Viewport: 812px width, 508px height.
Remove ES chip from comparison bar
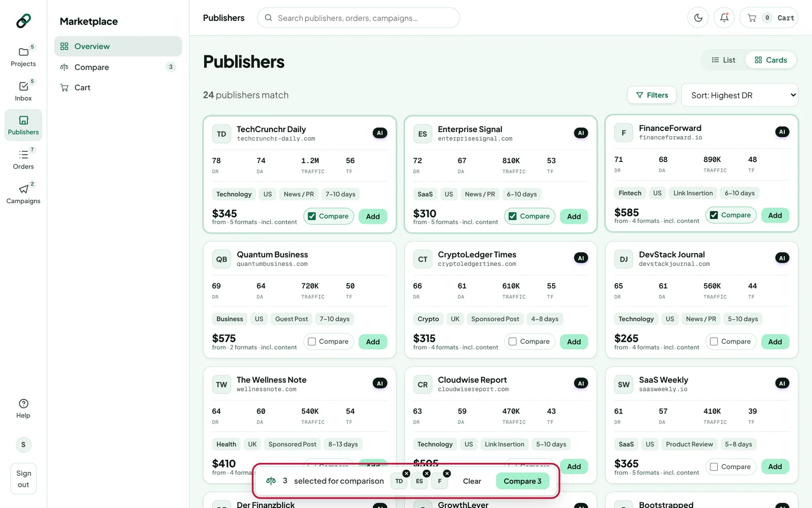click(x=426, y=474)
